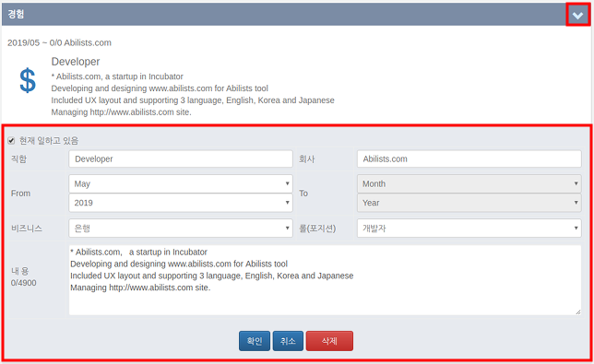Click the 확인 confirm button
Screen dimensions: 594x364
pyautogui.click(x=255, y=341)
